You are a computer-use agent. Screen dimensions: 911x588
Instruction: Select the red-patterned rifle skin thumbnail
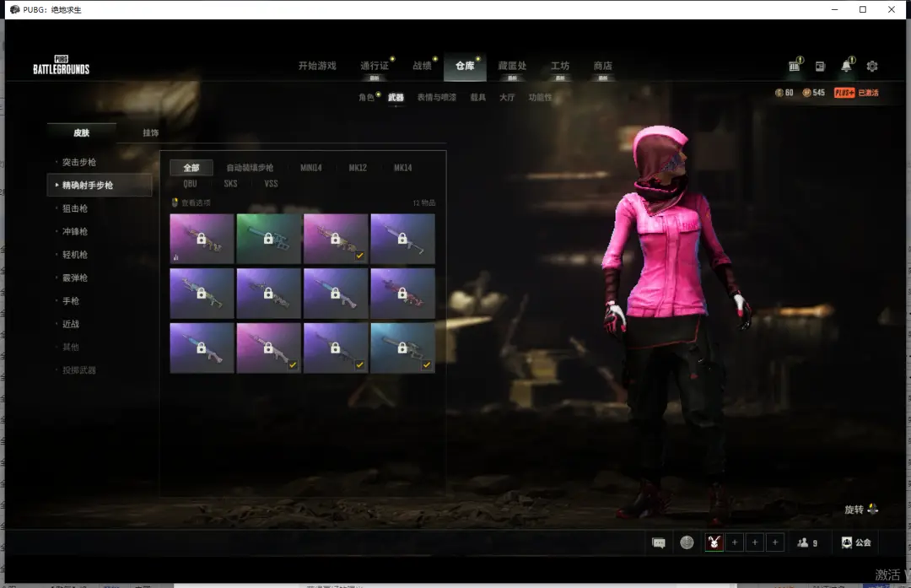[402, 293]
